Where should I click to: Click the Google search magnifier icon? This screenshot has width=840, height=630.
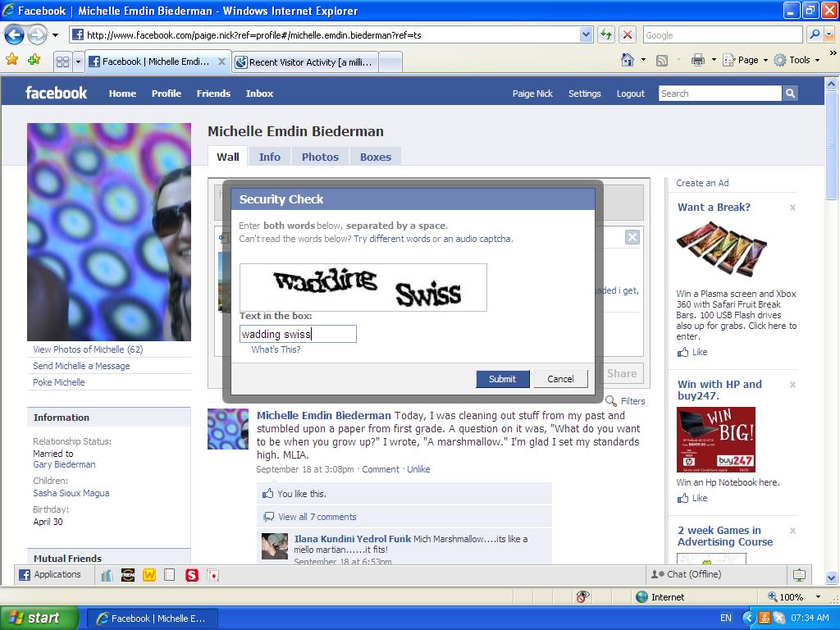point(815,34)
